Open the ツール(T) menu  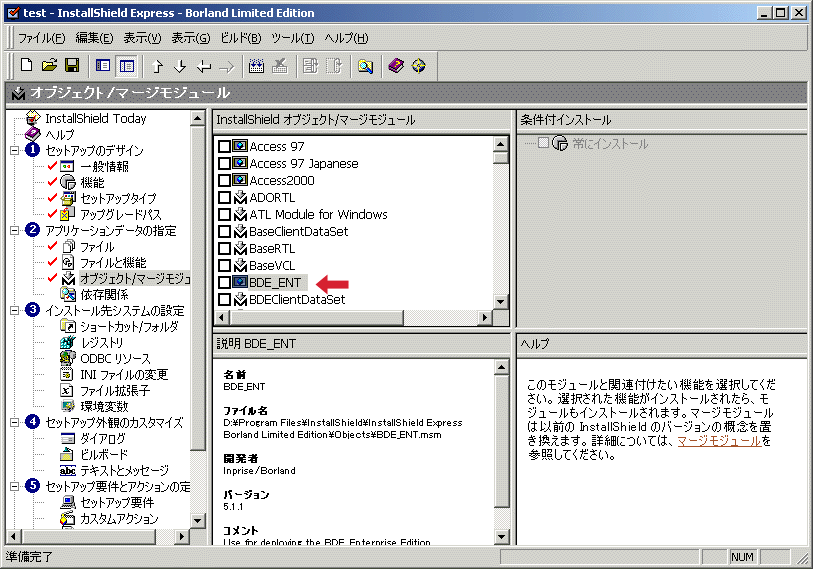point(292,38)
